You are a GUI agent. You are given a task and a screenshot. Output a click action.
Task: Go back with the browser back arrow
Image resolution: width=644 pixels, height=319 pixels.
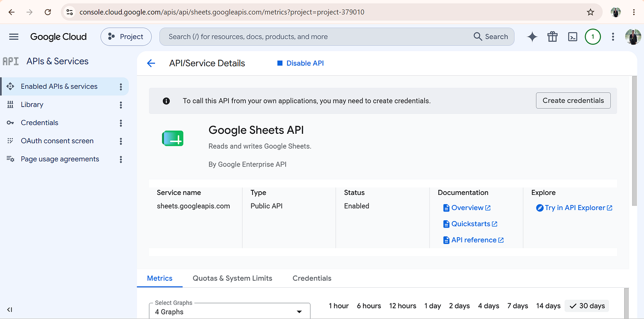tap(11, 12)
